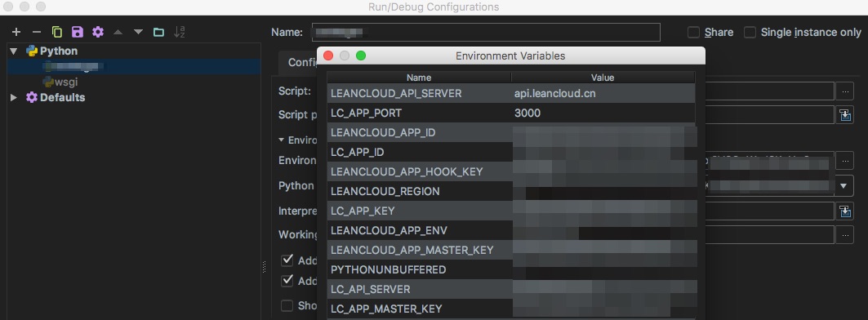This screenshot has height=320, width=868.
Task: Click into the Name input field
Action: click(x=486, y=32)
